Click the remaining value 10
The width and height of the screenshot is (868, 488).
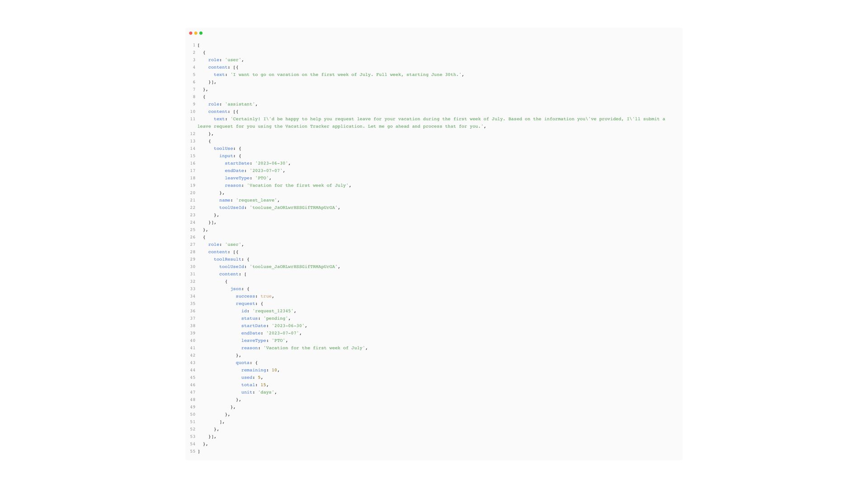(x=274, y=370)
